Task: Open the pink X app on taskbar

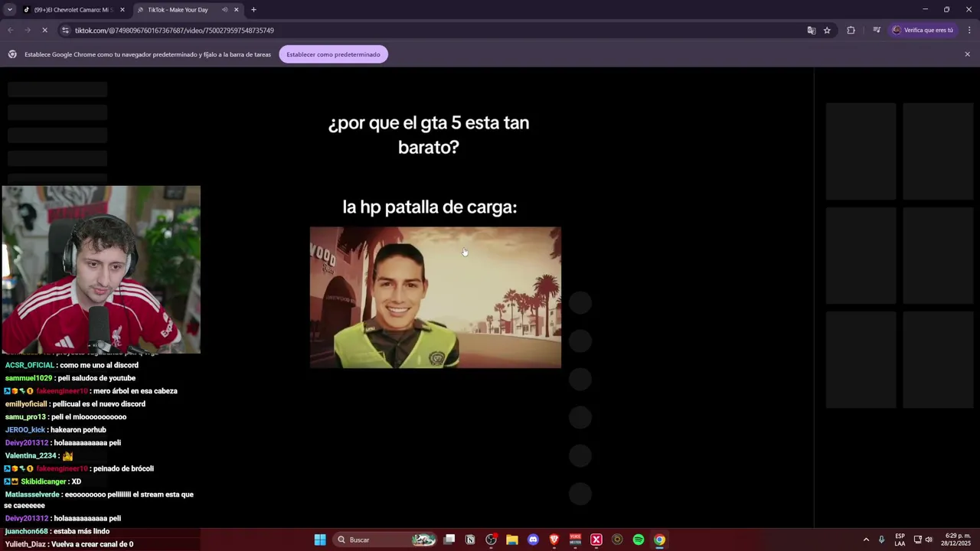Action: point(596,540)
